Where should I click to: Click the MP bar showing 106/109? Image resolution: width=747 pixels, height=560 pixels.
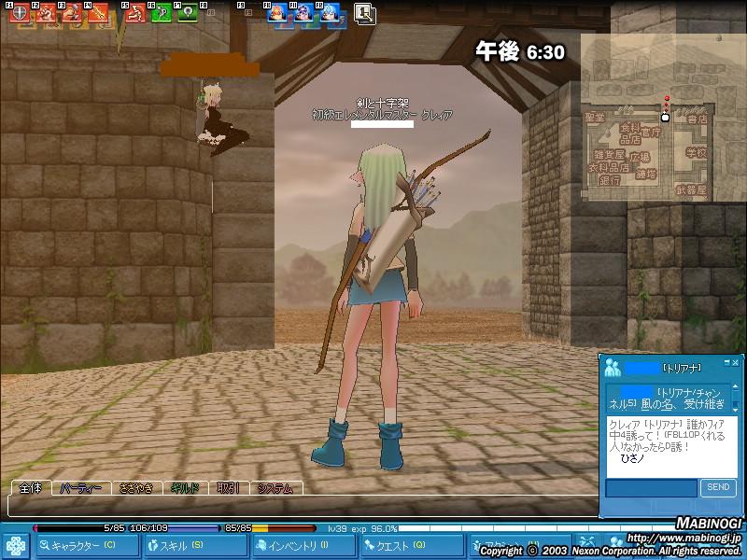[x=174, y=528]
